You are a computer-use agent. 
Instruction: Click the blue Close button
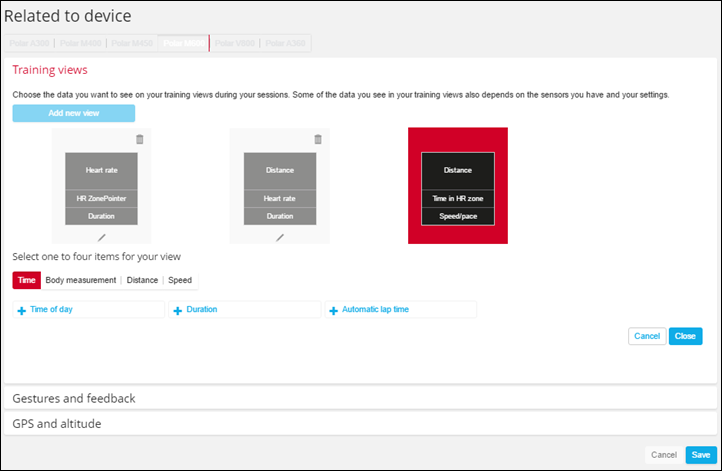(x=685, y=336)
